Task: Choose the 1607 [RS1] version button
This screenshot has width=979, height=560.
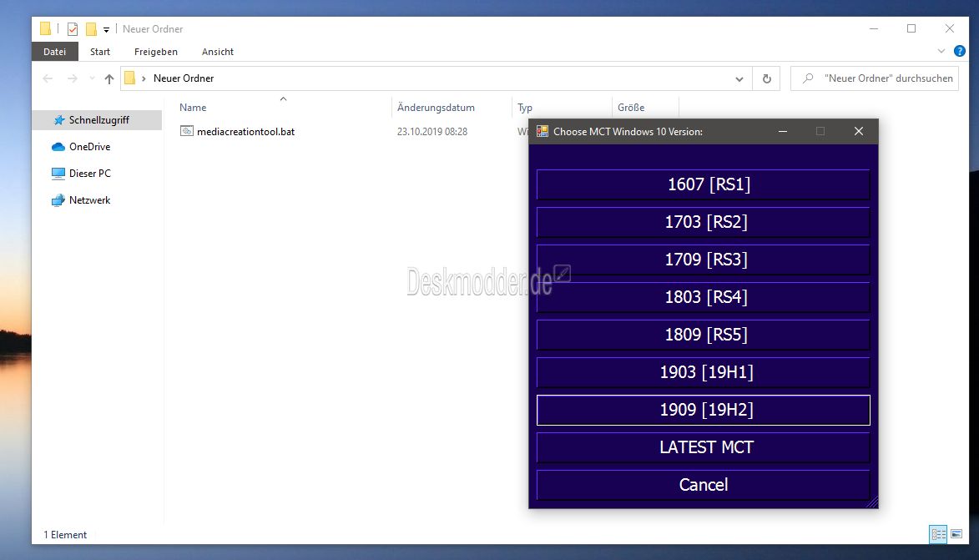Action: coord(703,184)
